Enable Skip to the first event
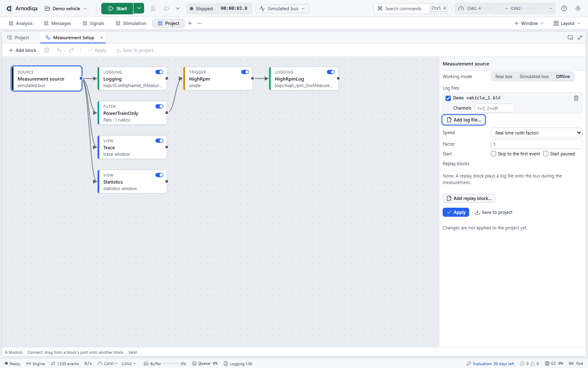The height and width of the screenshot is (368, 588). point(493,154)
